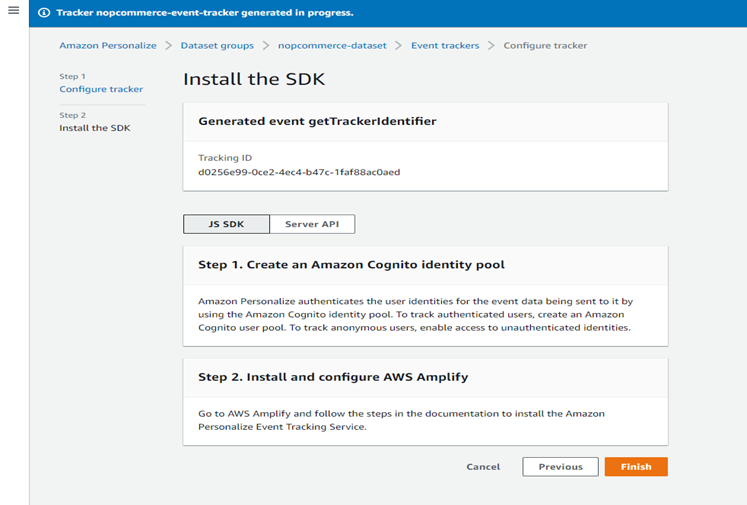
Task: Click the Amazon Personalize authenticates description paragraph
Action: pyautogui.click(x=415, y=314)
